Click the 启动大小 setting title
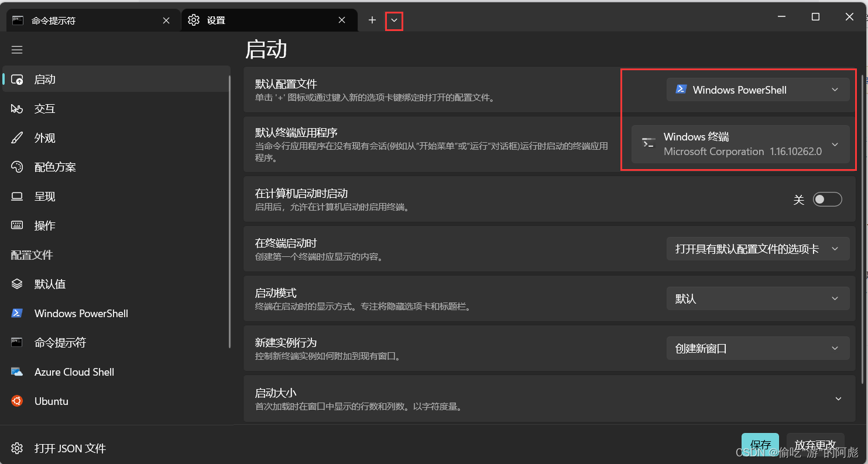This screenshot has height=464, width=868. click(x=276, y=393)
